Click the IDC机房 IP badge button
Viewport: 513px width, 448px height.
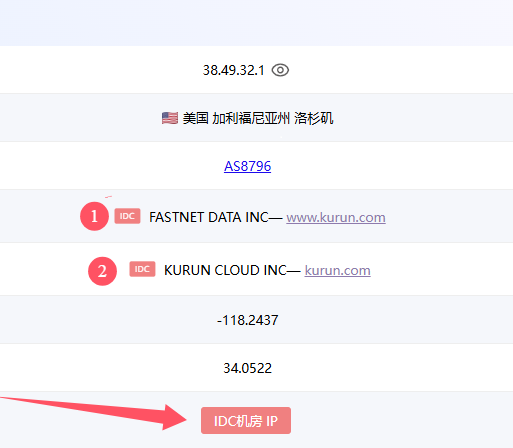click(246, 420)
